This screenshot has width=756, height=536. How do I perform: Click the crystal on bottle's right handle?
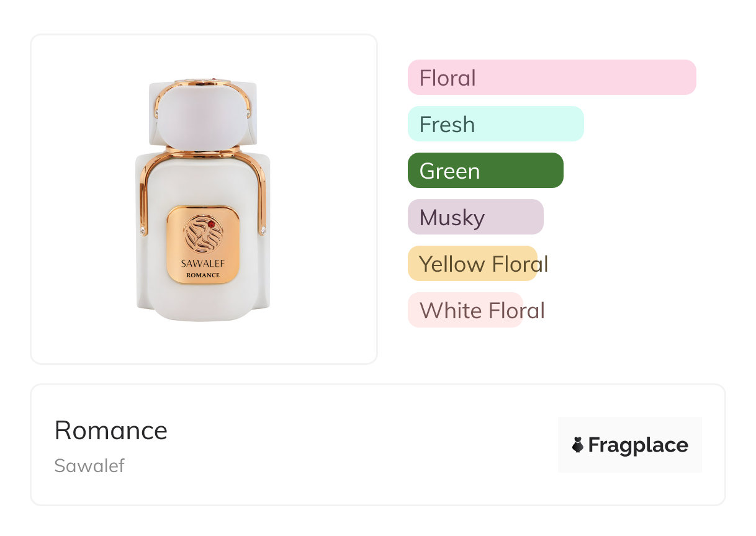pyautogui.click(x=263, y=231)
